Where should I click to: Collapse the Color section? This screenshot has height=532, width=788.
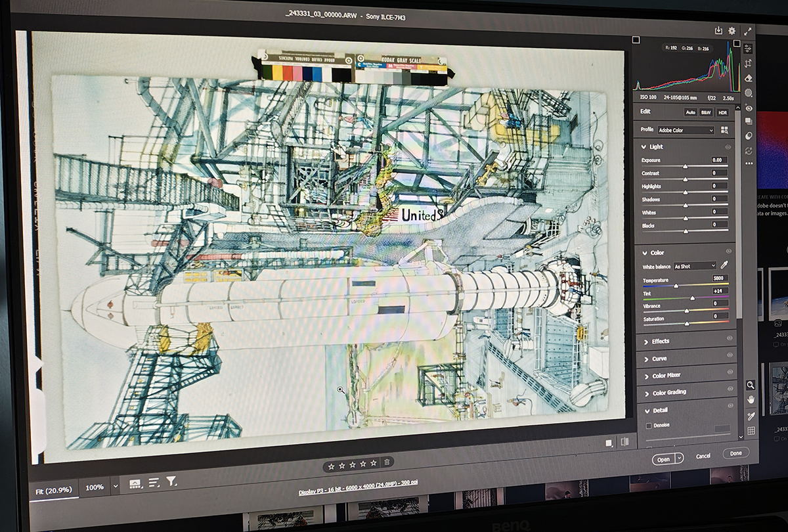coord(645,253)
